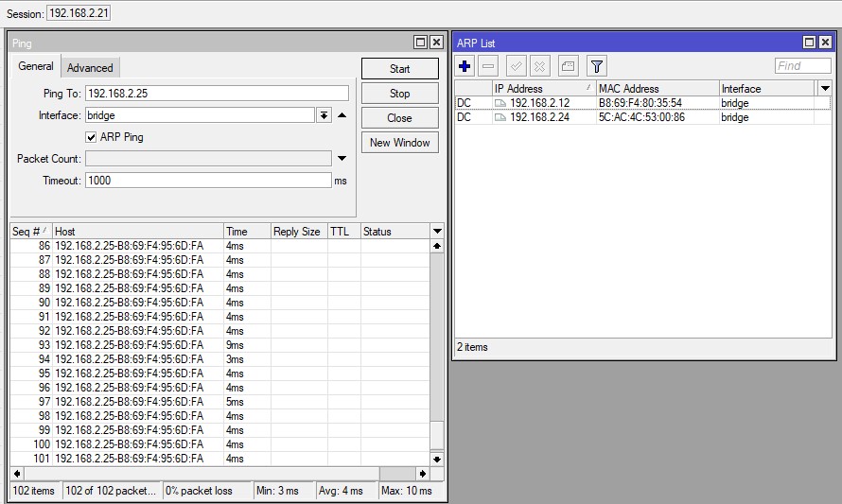Click the Reply Size column header
The image size is (842, 504).
pos(299,232)
